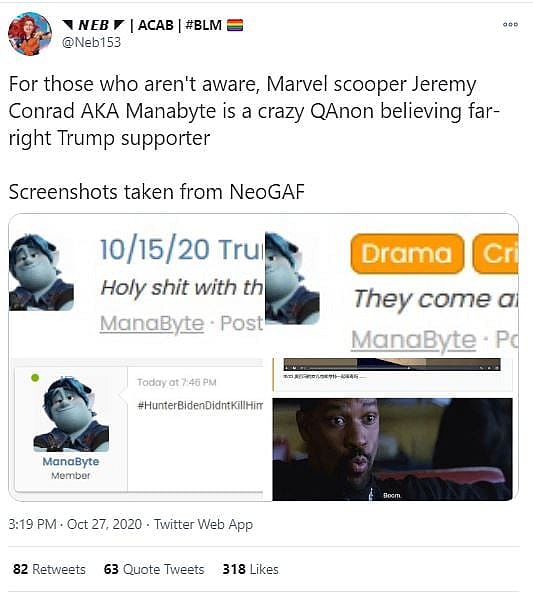Click the partially visible orange Cri tag
This screenshot has width=533, height=594.
pyautogui.click(x=495, y=253)
